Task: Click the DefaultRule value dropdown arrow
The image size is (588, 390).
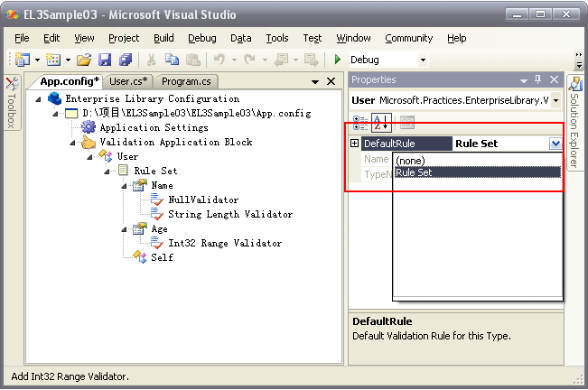Action: point(555,144)
